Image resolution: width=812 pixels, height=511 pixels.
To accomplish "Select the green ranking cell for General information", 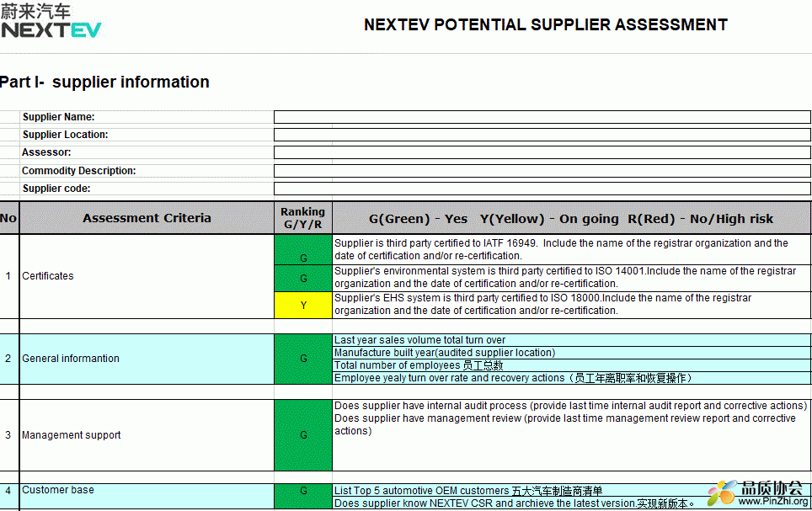I will click(x=303, y=359).
